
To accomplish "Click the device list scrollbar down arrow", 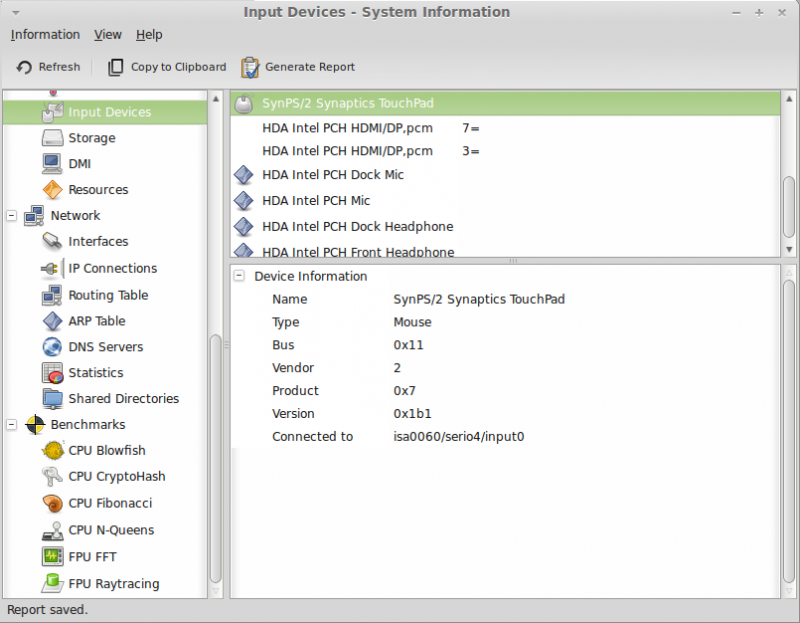I will click(x=789, y=249).
